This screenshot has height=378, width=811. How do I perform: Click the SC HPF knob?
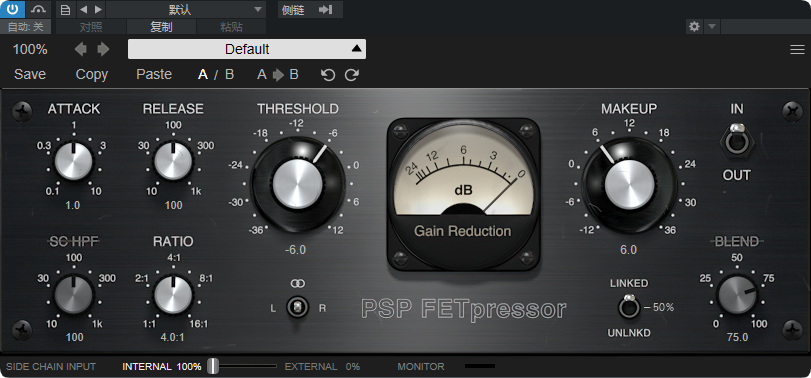coord(73,294)
